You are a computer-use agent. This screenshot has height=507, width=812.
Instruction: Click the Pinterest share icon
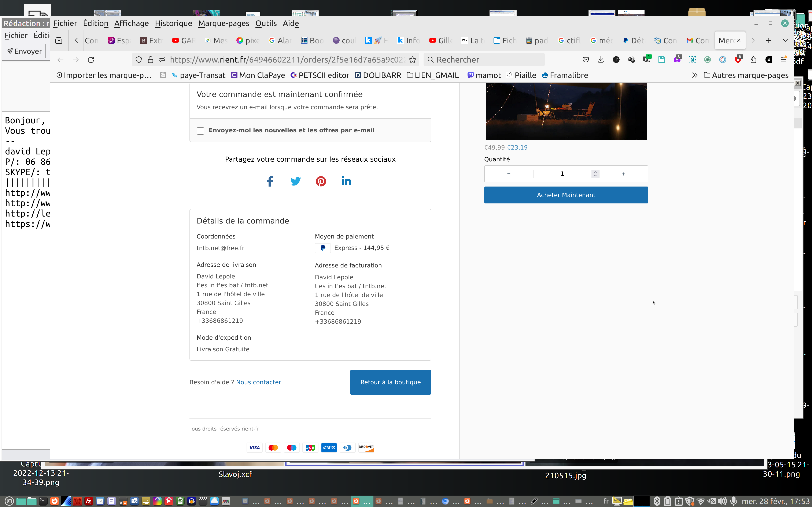(321, 181)
